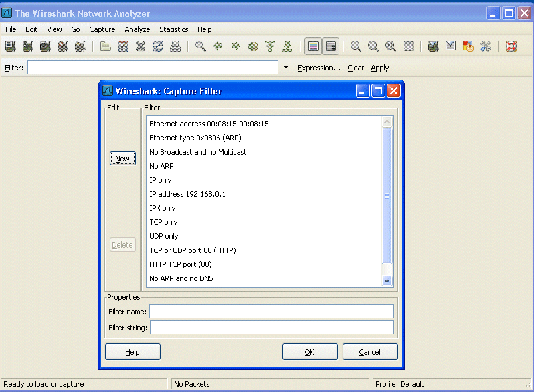Jump to first packet icon
Screen dimensions: 534x392
click(x=270, y=46)
